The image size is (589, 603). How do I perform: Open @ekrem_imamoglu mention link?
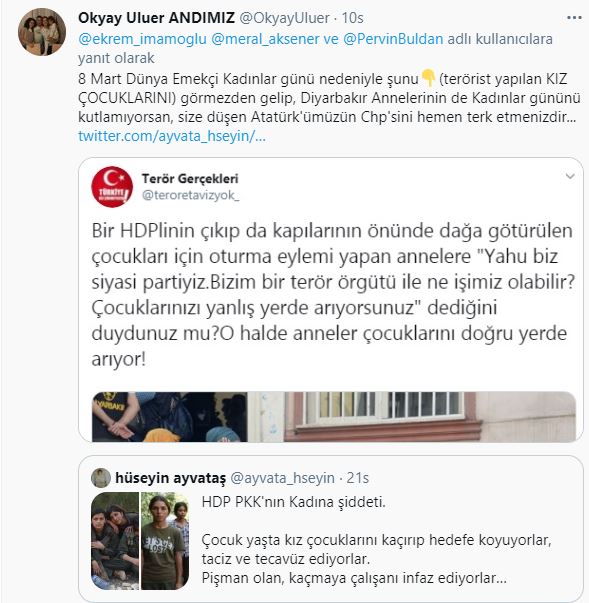click(x=142, y=39)
